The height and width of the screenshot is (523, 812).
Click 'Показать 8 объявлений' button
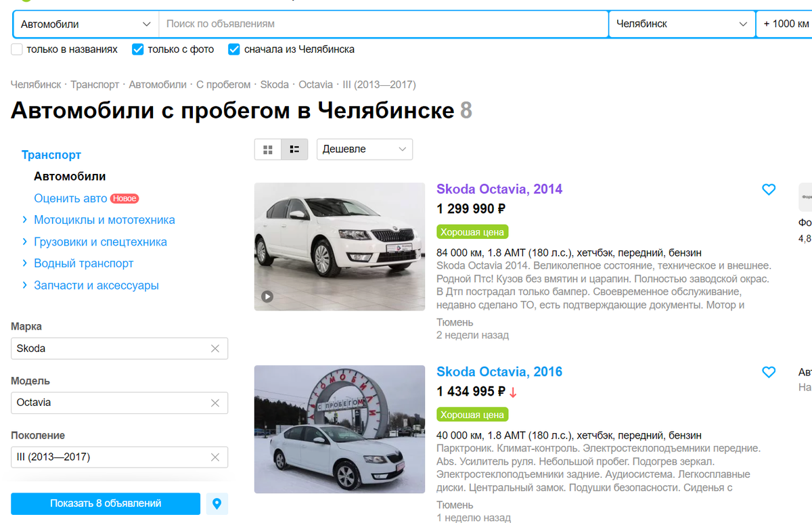click(x=106, y=504)
